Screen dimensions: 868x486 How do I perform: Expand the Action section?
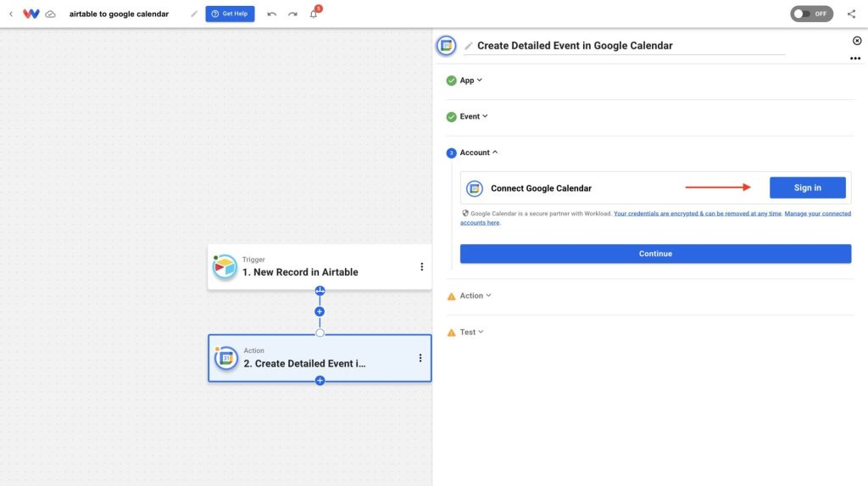coord(476,295)
